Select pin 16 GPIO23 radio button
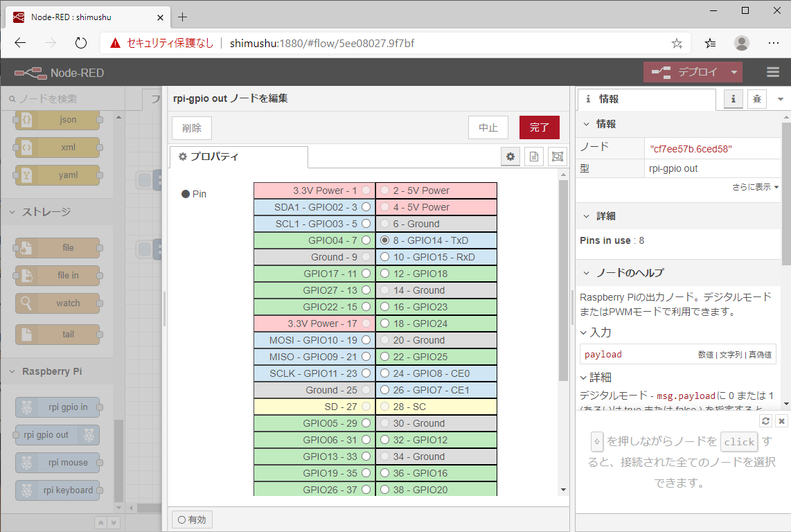Image resolution: width=791 pixels, height=532 pixels. (385, 307)
